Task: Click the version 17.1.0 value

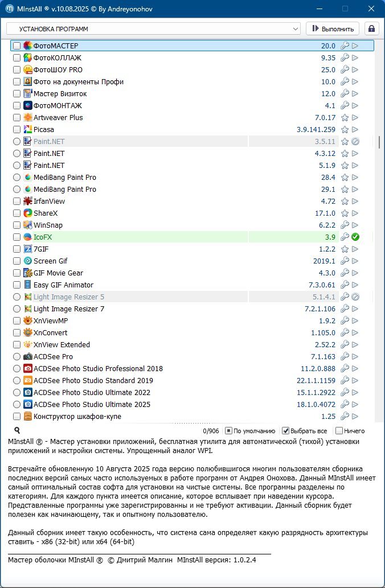Action: 325,213
